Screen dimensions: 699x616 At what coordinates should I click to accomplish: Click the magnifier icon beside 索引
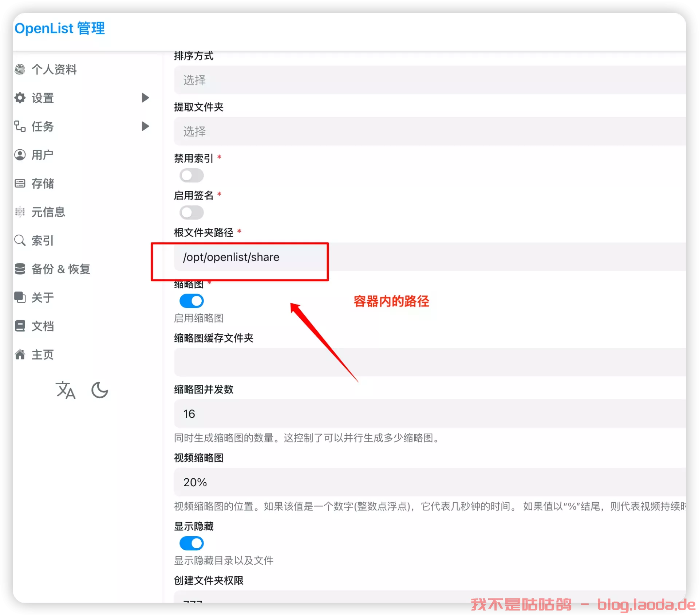point(20,240)
